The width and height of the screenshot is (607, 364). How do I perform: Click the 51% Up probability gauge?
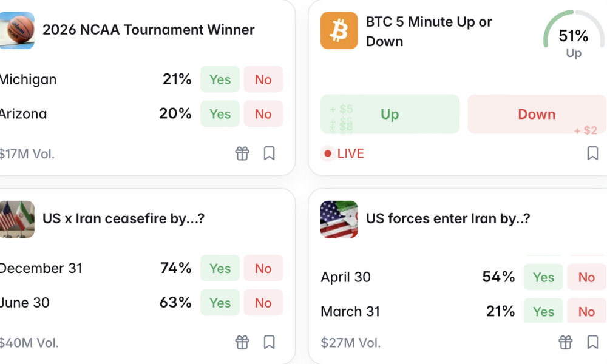[x=573, y=36]
